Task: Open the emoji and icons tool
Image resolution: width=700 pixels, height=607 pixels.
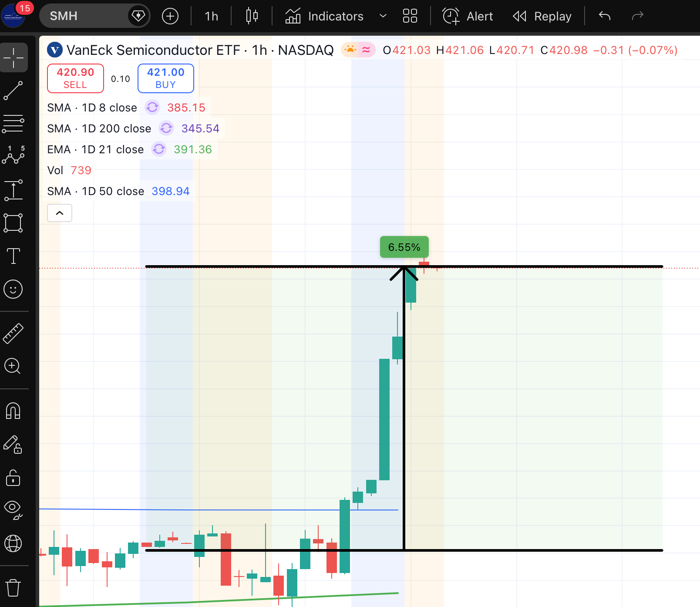Action: [13, 289]
